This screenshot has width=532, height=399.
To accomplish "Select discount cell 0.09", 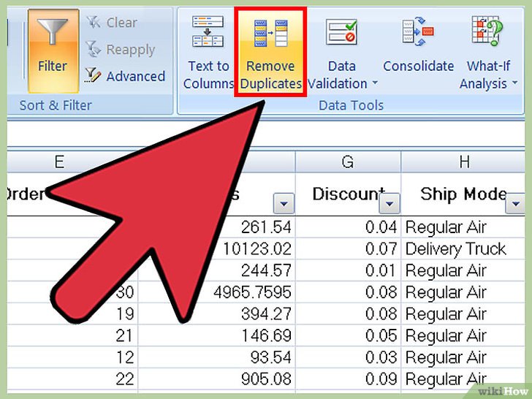I will click(348, 379).
